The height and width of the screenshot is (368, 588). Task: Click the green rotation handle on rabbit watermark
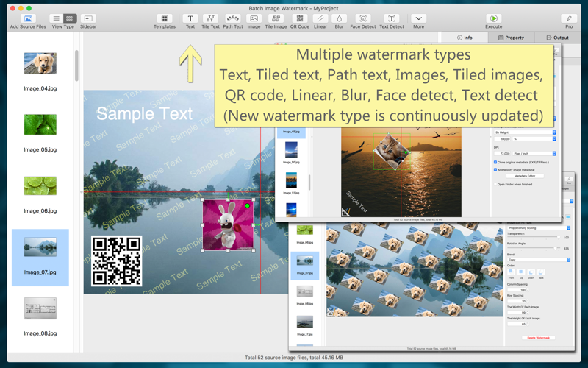pos(247,206)
